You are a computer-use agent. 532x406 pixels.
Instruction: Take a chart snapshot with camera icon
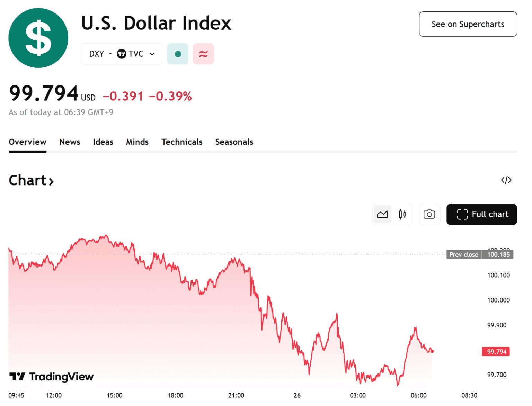point(429,214)
